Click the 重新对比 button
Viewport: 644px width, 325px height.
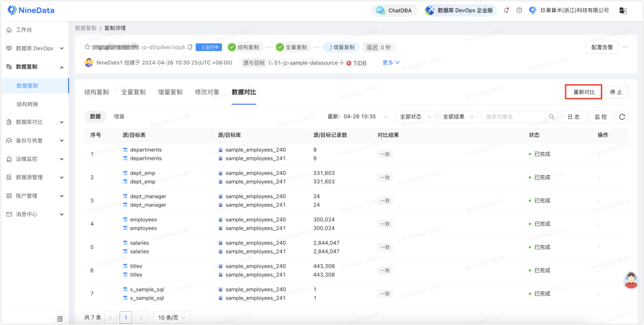(584, 92)
